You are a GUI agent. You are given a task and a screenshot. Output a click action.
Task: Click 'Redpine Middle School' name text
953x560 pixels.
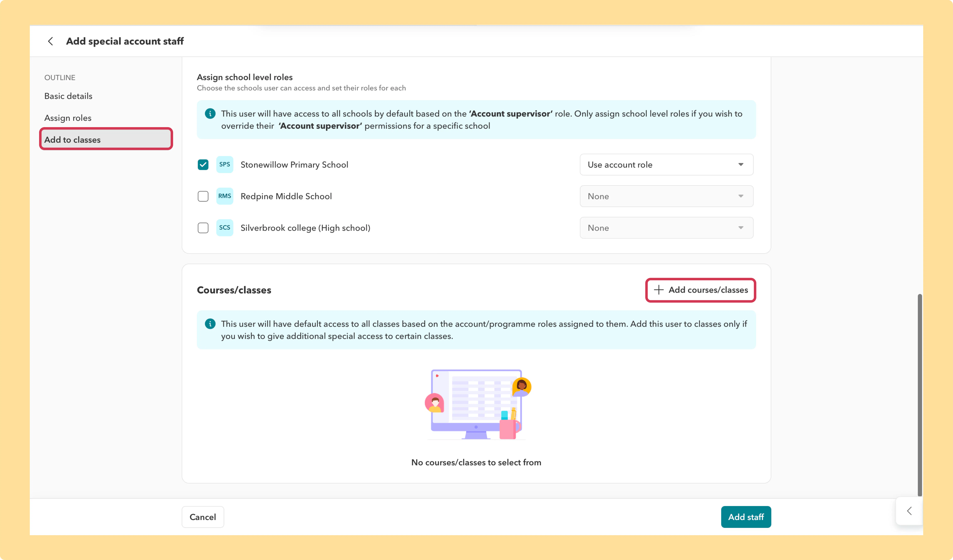pos(286,196)
